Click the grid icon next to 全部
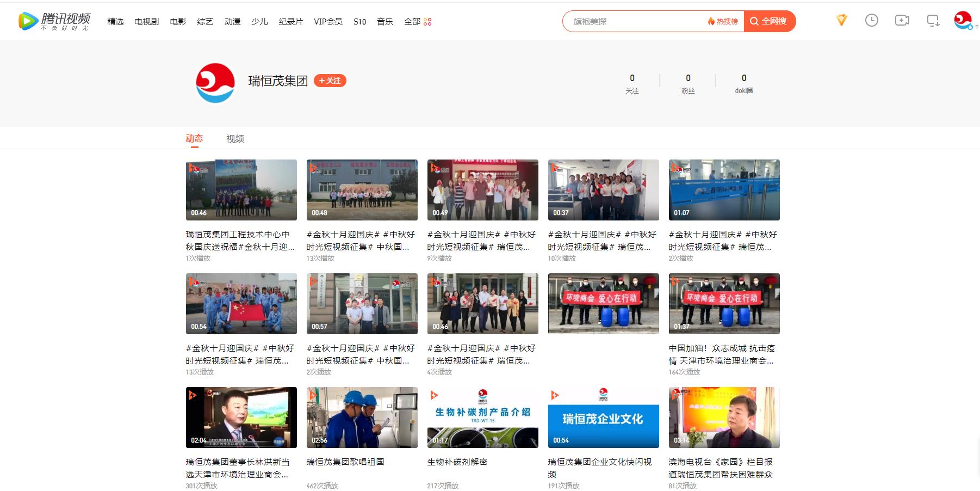Viewport: 980px width, 491px height. pyautogui.click(x=427, y=22)
